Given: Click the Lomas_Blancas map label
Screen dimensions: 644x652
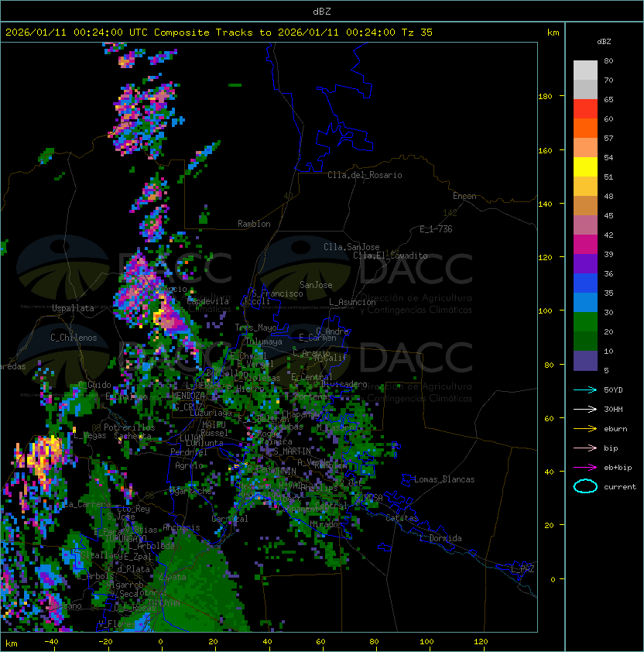Looking at the screenshot, I should click(444, 479).
